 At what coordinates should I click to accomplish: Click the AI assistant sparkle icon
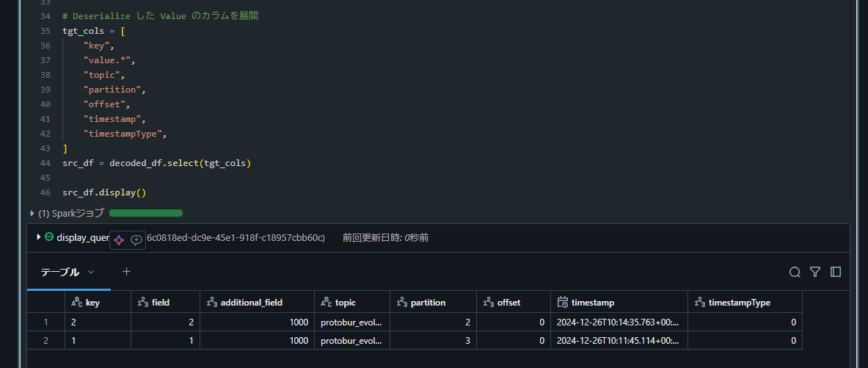pyautogui.click(x=118, y=240)
